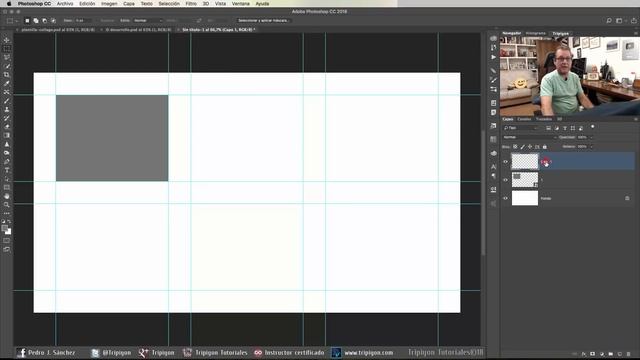Viewport: 640px width, 360px height.
Task: Toggle lock all padlock icon
Action: (544, 147)
